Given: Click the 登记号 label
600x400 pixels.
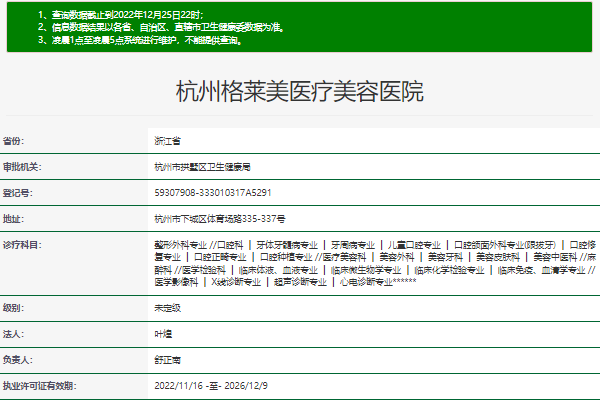Looking at the screenshot, I should coord(18,193).
